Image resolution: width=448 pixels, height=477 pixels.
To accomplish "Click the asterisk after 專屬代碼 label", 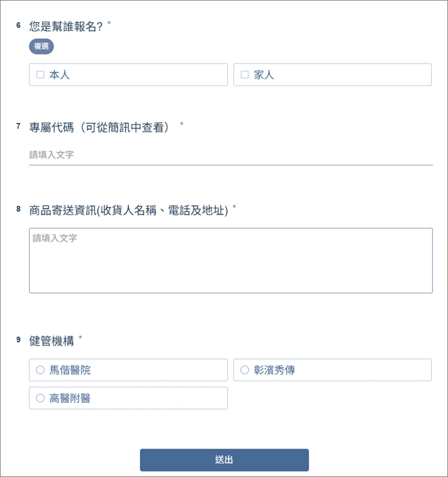I will [181, 124].
